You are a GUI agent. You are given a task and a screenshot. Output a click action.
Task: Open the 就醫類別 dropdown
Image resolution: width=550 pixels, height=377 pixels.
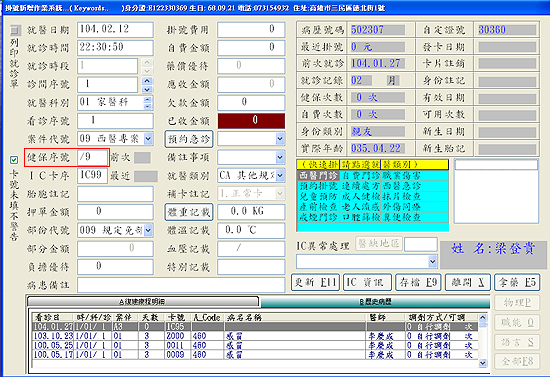(280, 175)
